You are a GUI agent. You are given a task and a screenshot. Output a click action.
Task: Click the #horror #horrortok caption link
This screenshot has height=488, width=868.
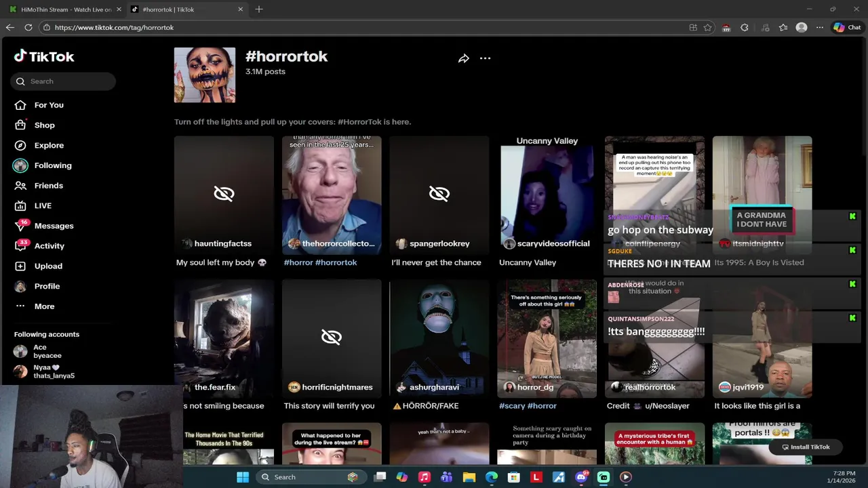(x=320, y=262)
